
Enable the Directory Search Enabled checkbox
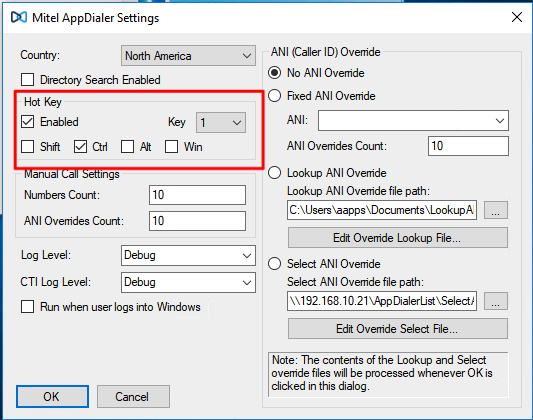click(28, 80)
